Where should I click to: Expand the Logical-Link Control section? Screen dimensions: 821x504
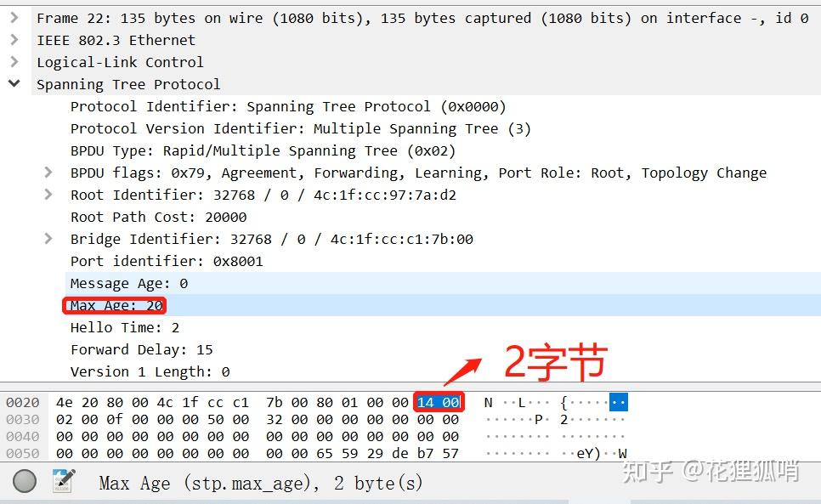click(16, 62)
